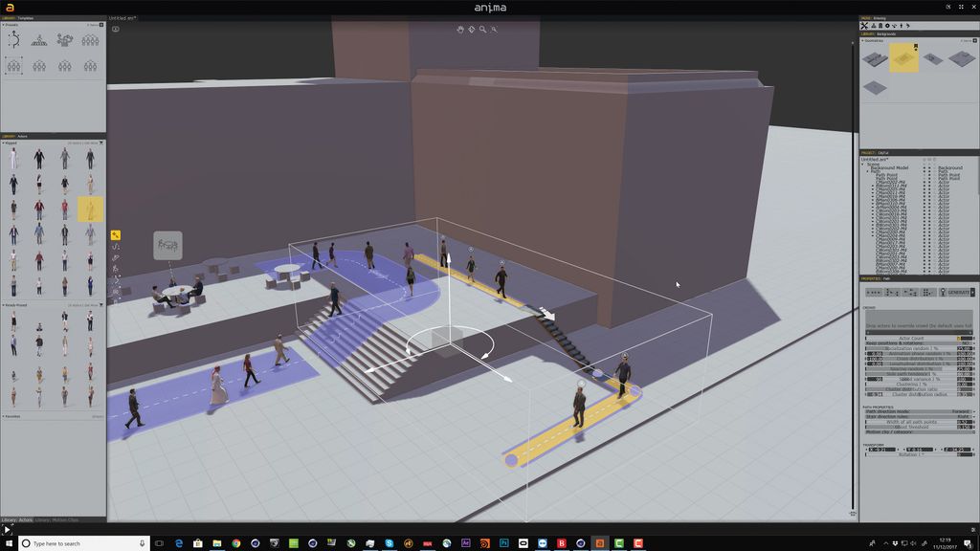Click the zoom magnifier icon above the viewport
Viewport: 980px width, 551px height.
click(482, 30)
